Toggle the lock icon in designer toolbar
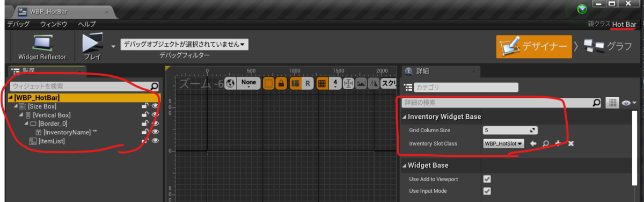The height and width of the screenshot is (202, 644). point(281,83)
